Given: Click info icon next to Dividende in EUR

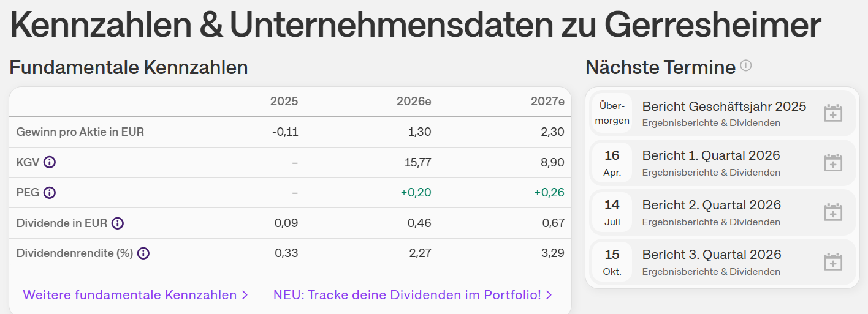Looking at the screenshot, I should (x=118, y=223).
